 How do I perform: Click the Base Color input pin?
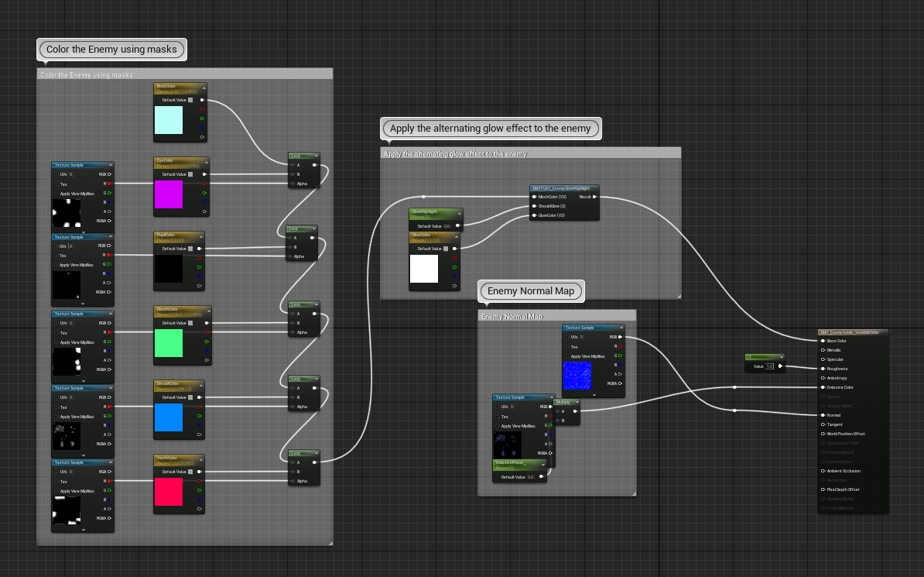coord(823,341)
